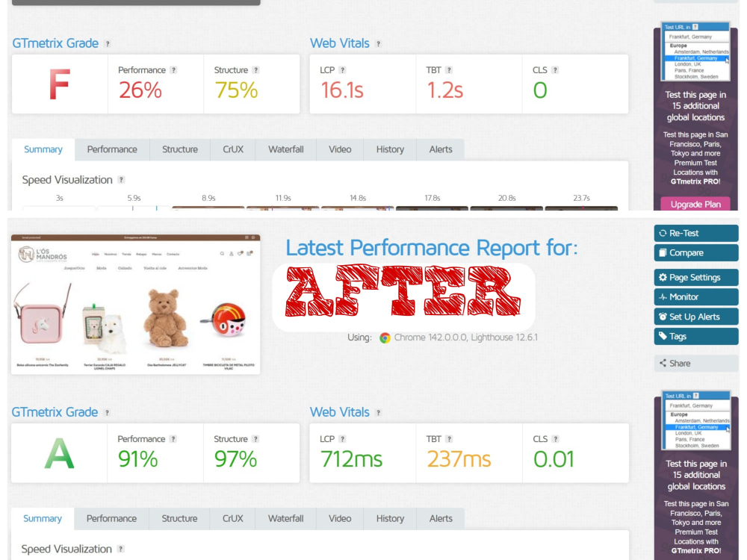
Task: Click the 712ms LCP value
Action: coord(351,459)
